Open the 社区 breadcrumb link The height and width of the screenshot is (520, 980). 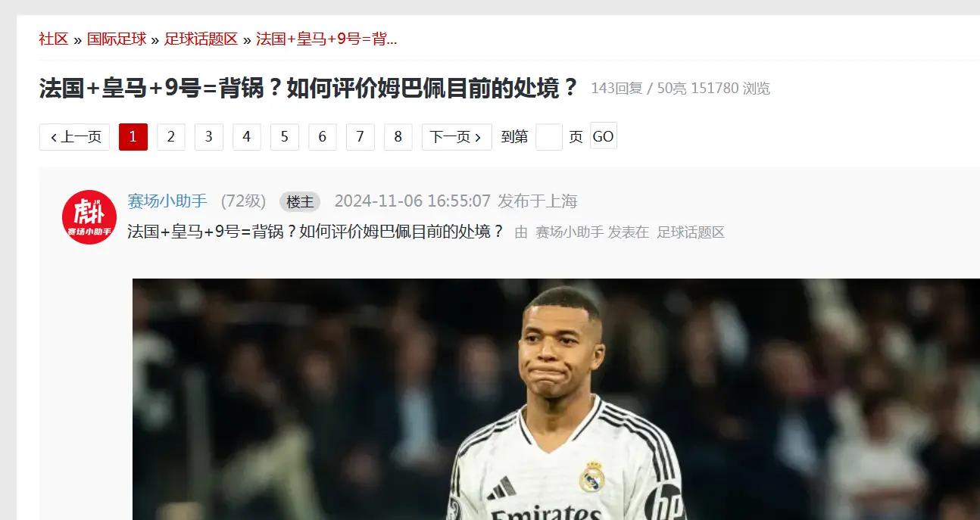click(x=54, y=39)
